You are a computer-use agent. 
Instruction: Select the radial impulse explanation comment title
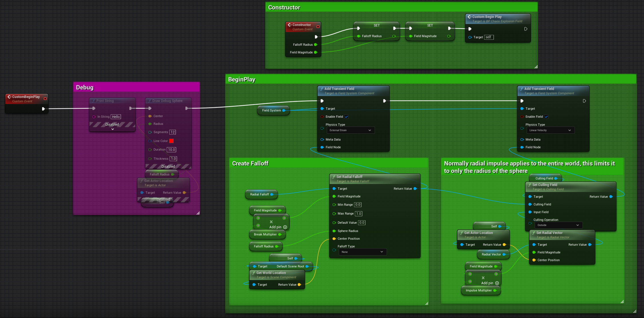point(529,167)
